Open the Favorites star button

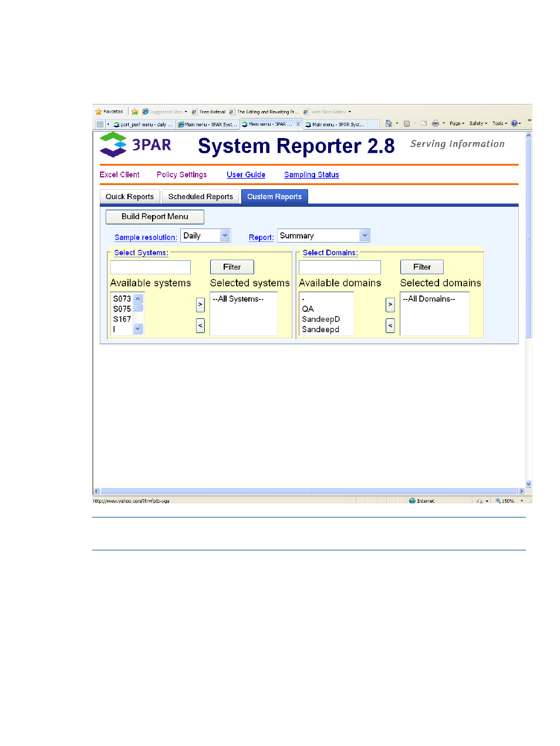click(x=109, y=112)
